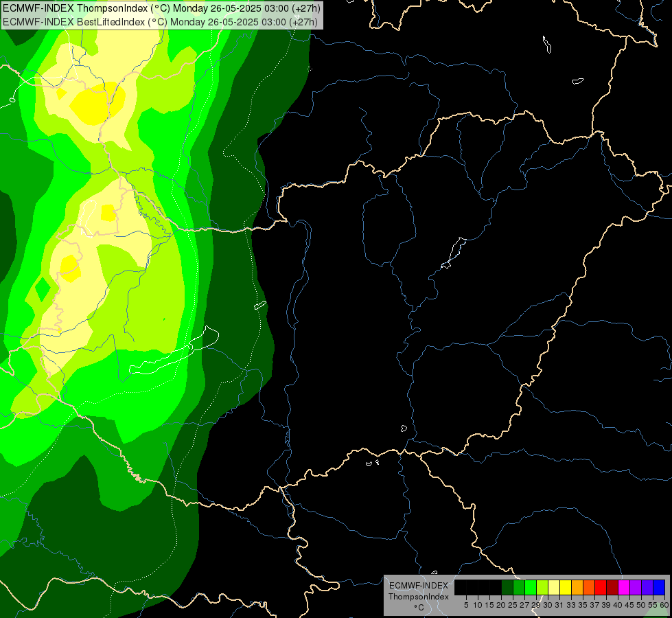Click the legend tick value '39'

click(x=606, y=605)
